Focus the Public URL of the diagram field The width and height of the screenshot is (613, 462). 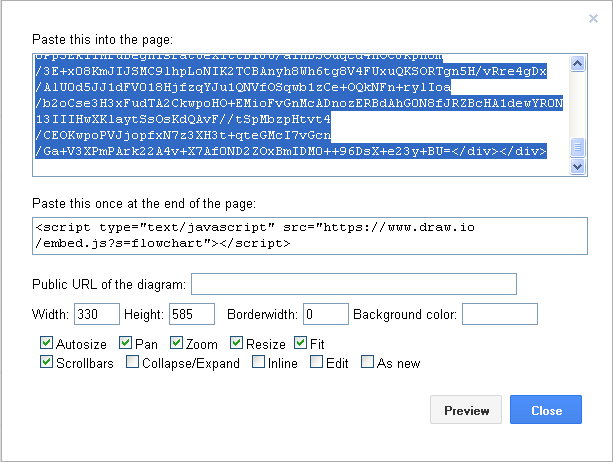[x=354, y=284]
